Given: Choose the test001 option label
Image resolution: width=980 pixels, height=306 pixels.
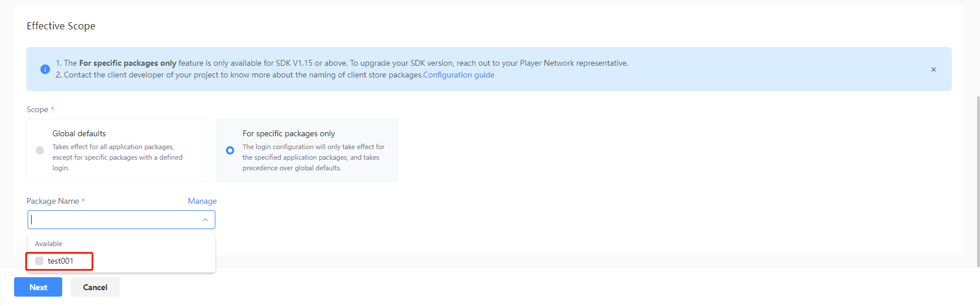Looking at the screenshot, I should pyautogui.click(x=60, y=261).
